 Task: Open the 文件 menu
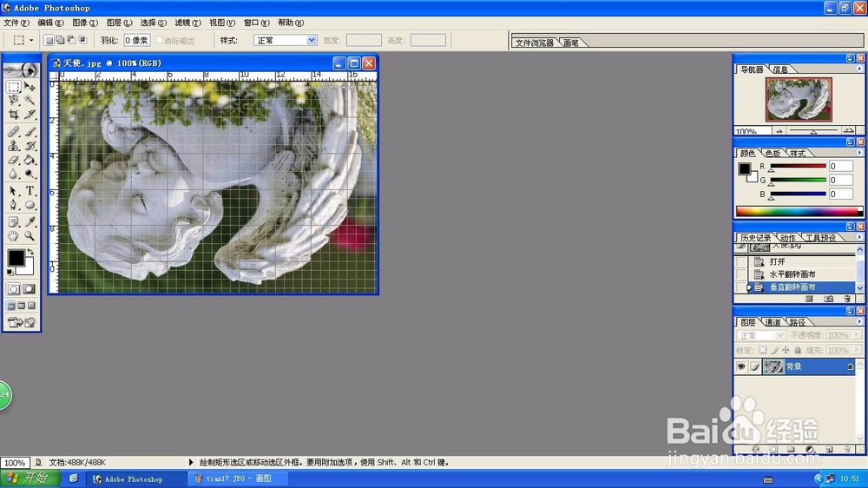16,23
